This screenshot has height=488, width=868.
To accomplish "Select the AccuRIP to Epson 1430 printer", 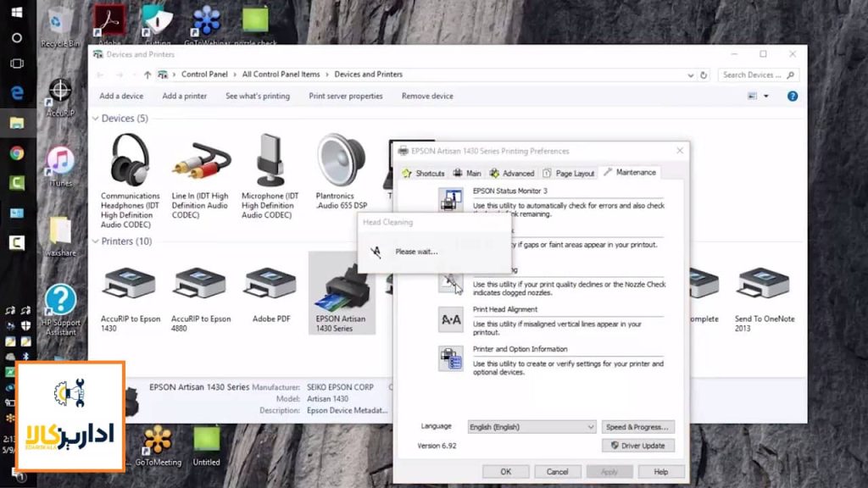I will (x=130, y=299).
